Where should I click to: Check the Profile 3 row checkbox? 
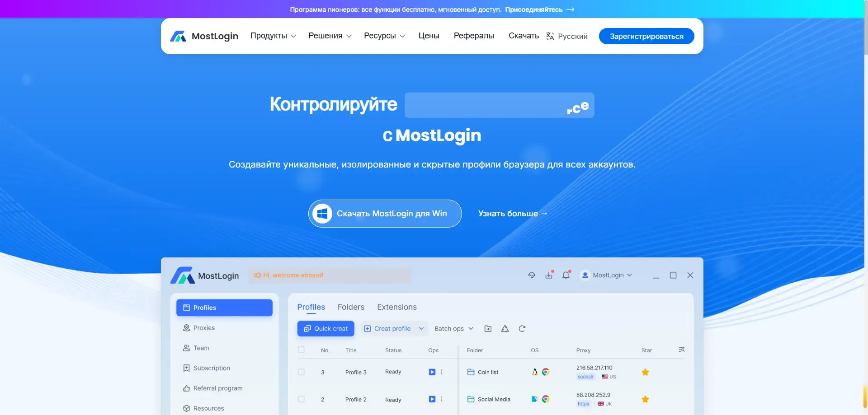301,372
